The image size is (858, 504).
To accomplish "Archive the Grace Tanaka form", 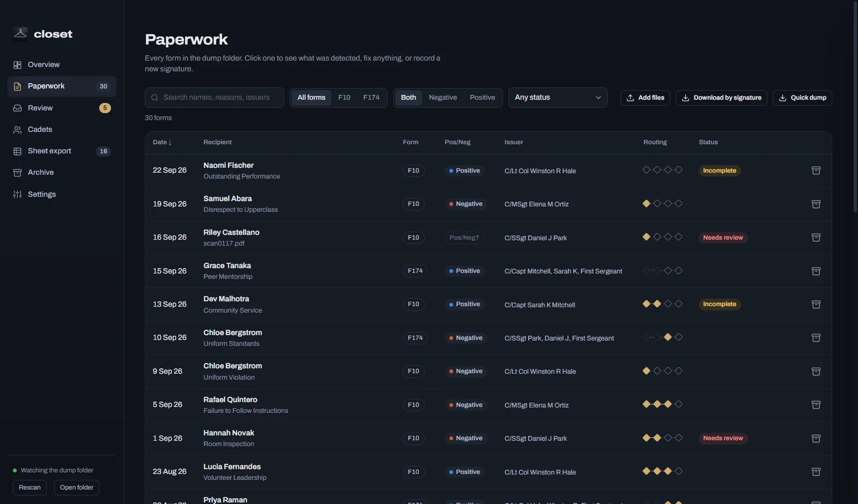I will click(816, 271).
